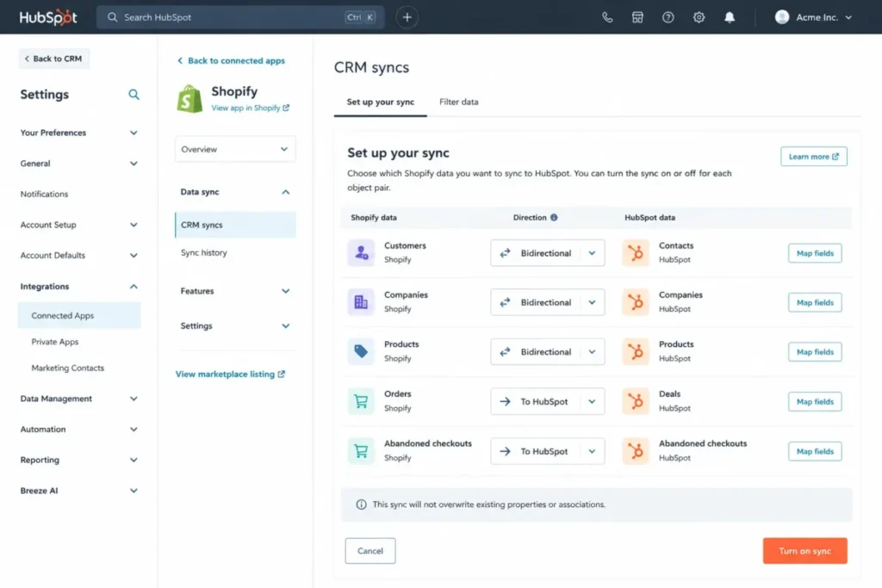
Task: Click the Direction info icon
Action: coord(554,218)
